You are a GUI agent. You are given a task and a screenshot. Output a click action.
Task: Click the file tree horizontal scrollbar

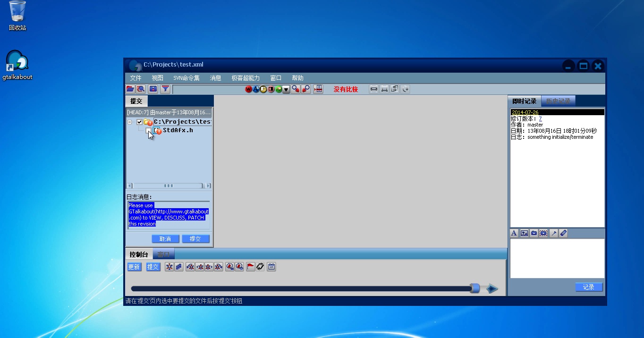tap(169, 186)
